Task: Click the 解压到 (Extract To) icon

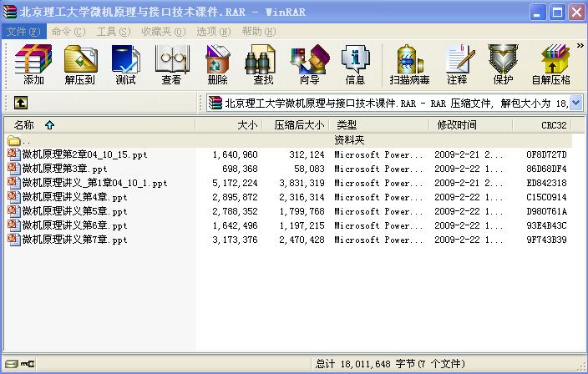Action: tap(80, 64)
